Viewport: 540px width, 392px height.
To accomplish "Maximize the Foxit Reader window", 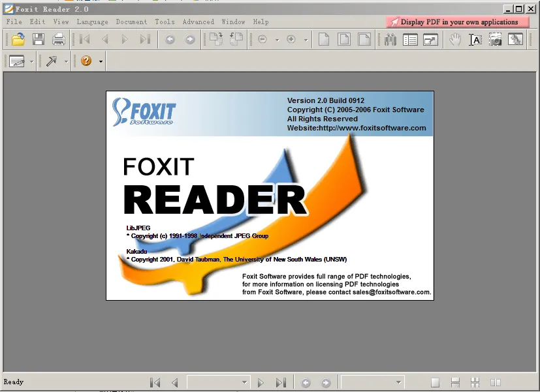I will tap(518, 9).
